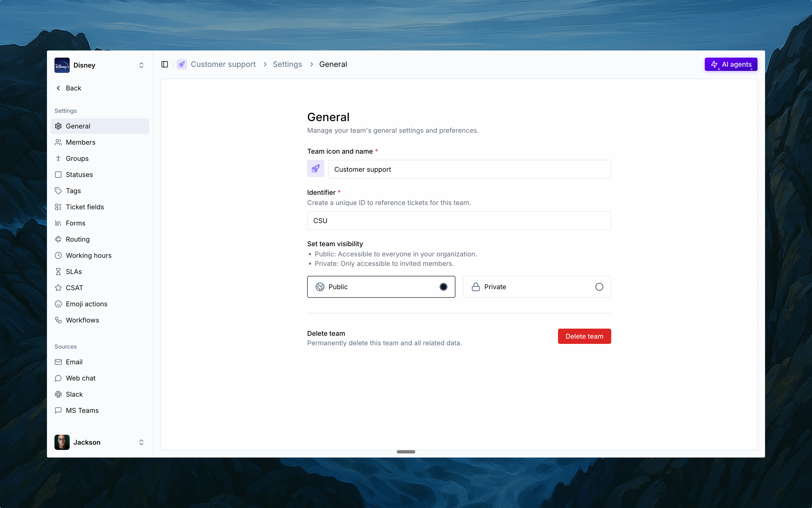This screenshot has width=812, height=508.
Task: Click the CSAT star icon
Action: coord(58,288)
